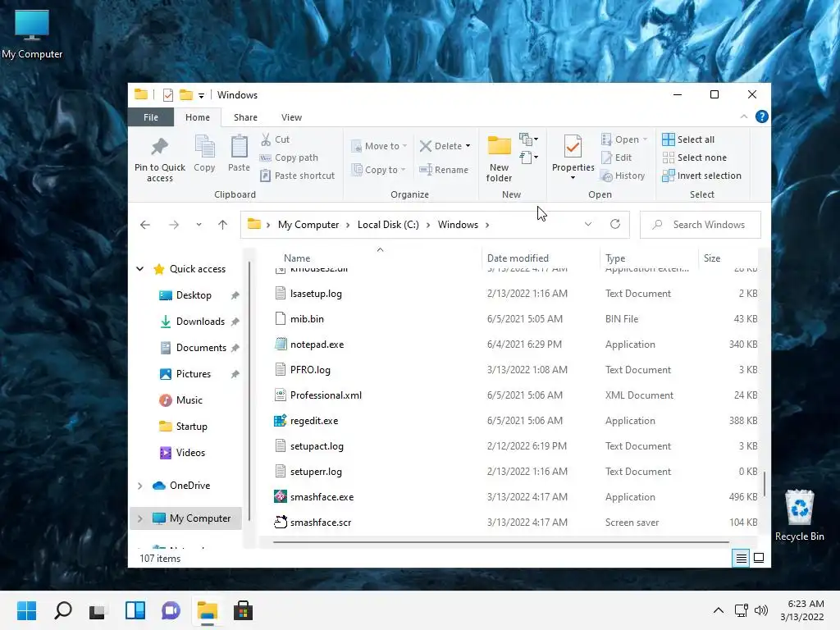840x630 pixels.
Task: Open recent locations dropdown arrow
Action: tap(199, 225)
